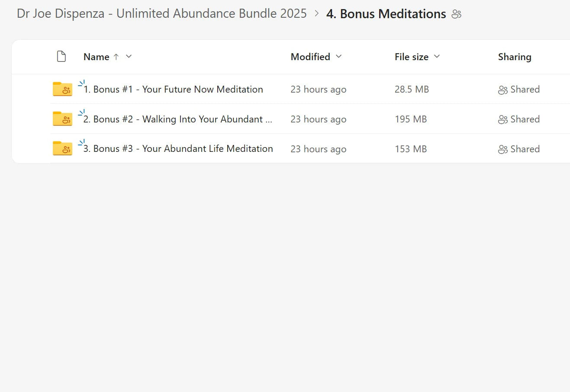Viewport: 570px width, 392px height.
Task: Click the sharing members icon beside Bonus Meditations title
Action: pyautogui.click(x=456, y=14)
